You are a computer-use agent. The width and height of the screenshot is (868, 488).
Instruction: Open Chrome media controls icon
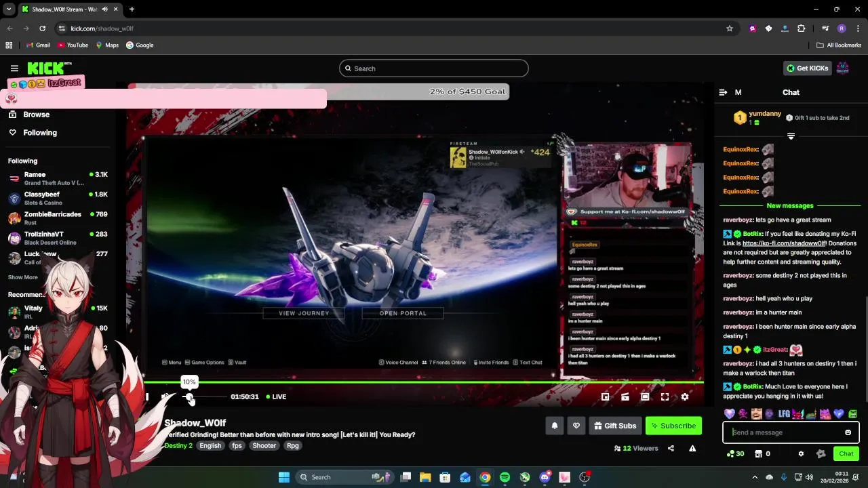tap(825, 28)
